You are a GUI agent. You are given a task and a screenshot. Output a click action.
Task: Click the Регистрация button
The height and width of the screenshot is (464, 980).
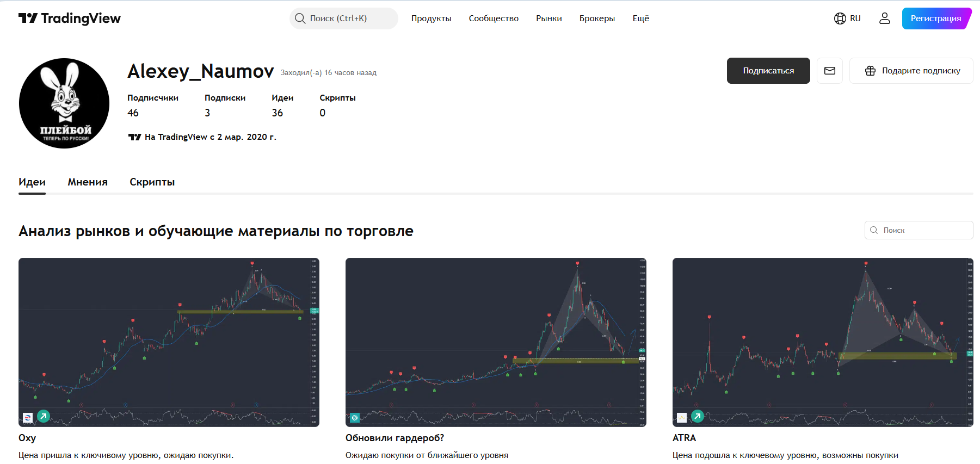(x=936, y=18)
